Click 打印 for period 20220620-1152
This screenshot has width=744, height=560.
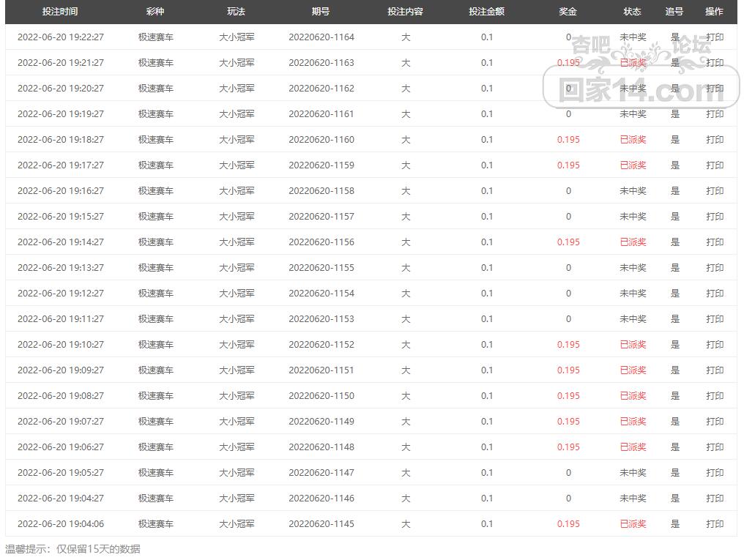click(x=715, y=344)
